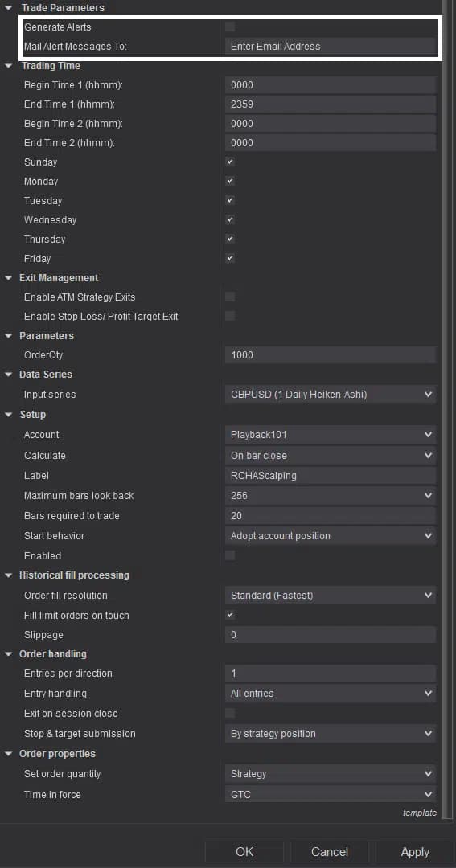The width and height of the screenshot is (456, 868).
Task: Open the Account dropdown showing Playback101
Action: (331, 435)
